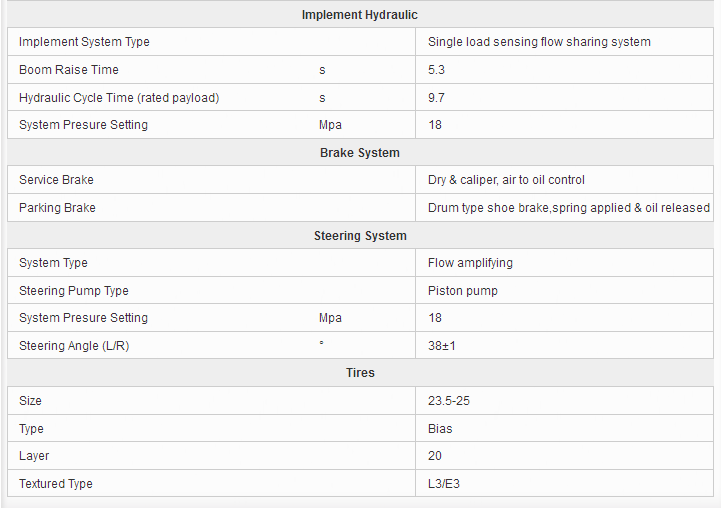Click the Parking Brake description text
Viewport: 721px width, 508px height.
[569, 208]
